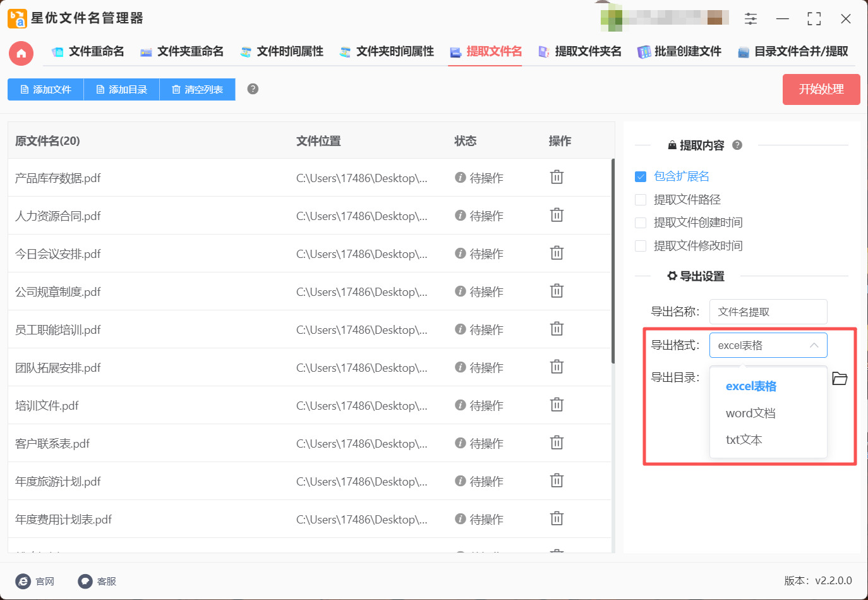Viewport: 868px width, 600px height.
Task: Click 待操作 status of 团队拓展安排.pdf
Action: click(486, 367)
